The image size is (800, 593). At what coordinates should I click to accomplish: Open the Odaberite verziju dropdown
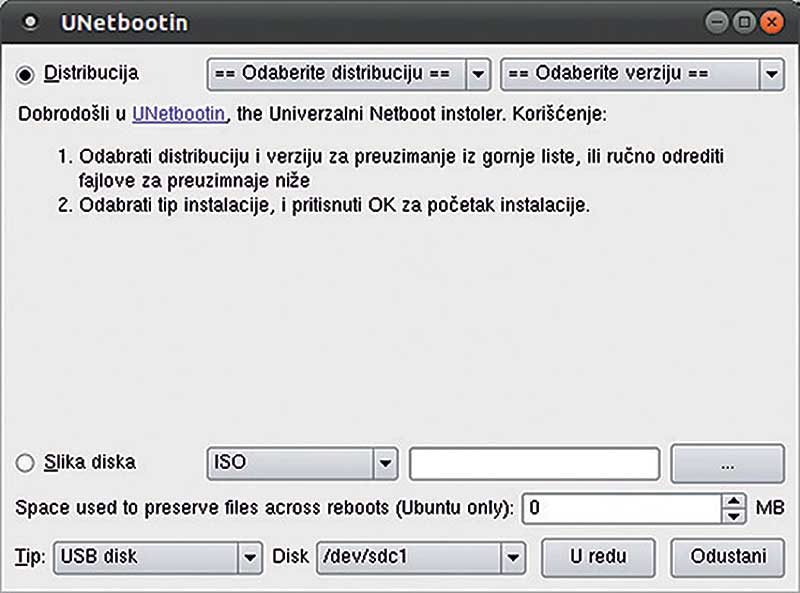tap(642, 74)
